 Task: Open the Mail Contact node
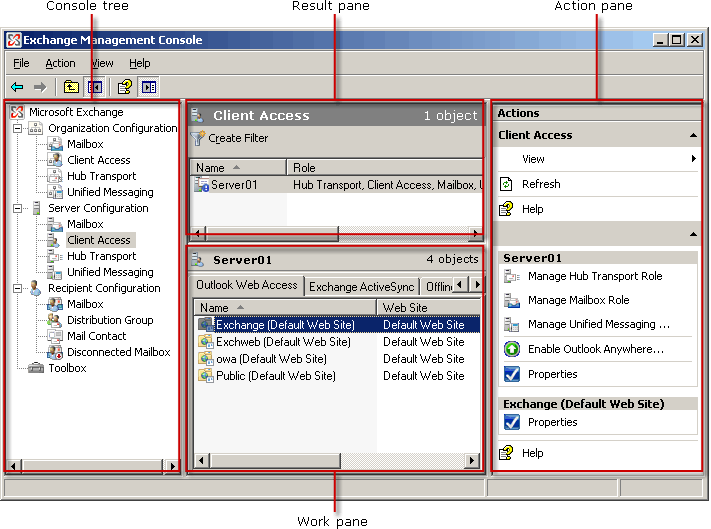point(97,336)
